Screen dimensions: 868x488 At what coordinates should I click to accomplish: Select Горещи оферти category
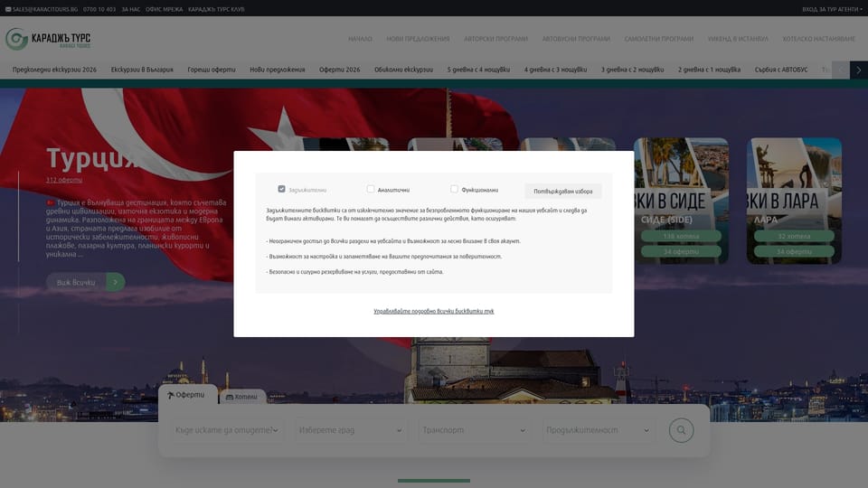(x=212, y=70)
